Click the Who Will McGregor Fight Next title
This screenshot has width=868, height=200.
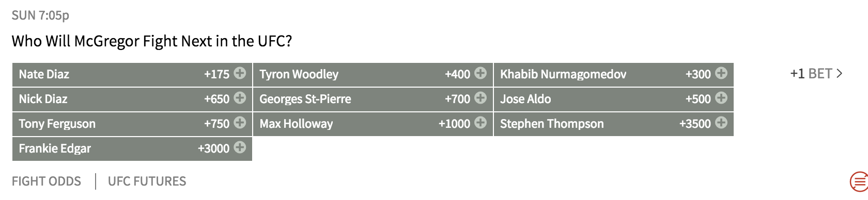point(152,41)
